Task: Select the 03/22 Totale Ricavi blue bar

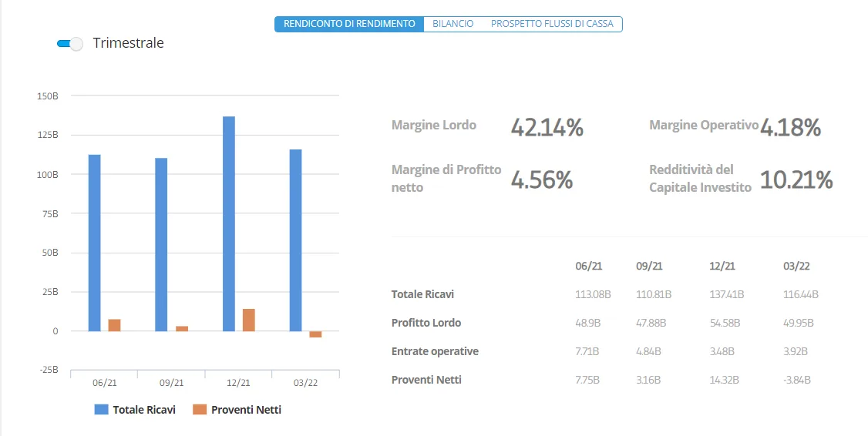Action: (295, 240)
